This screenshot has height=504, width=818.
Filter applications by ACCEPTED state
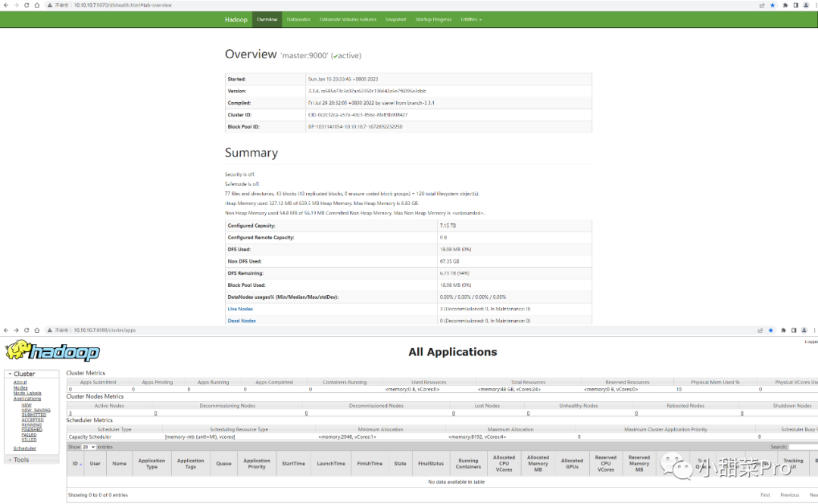click(x=33, y=420)
